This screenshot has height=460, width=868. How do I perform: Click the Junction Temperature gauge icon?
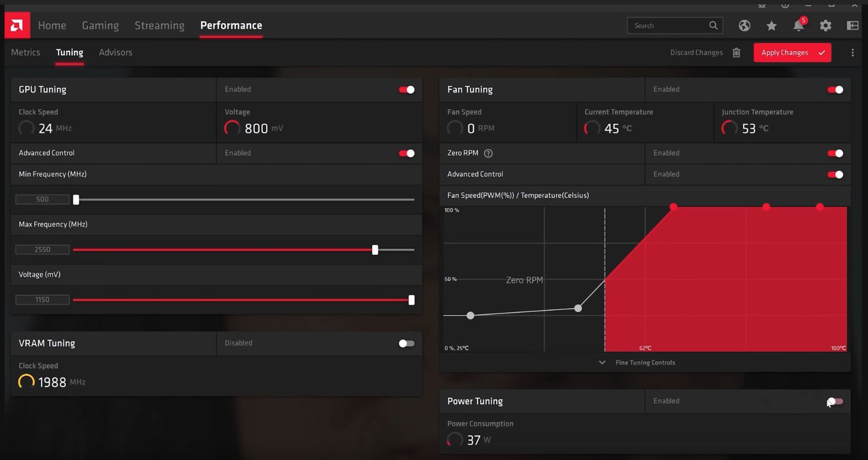pyautogui.click(x=729, y=128)
